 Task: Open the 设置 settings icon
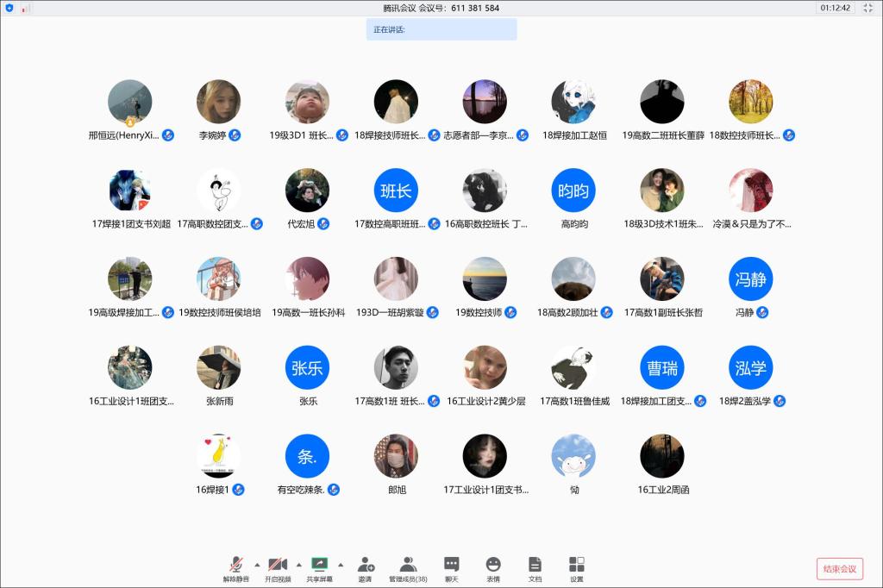[577, 569]
